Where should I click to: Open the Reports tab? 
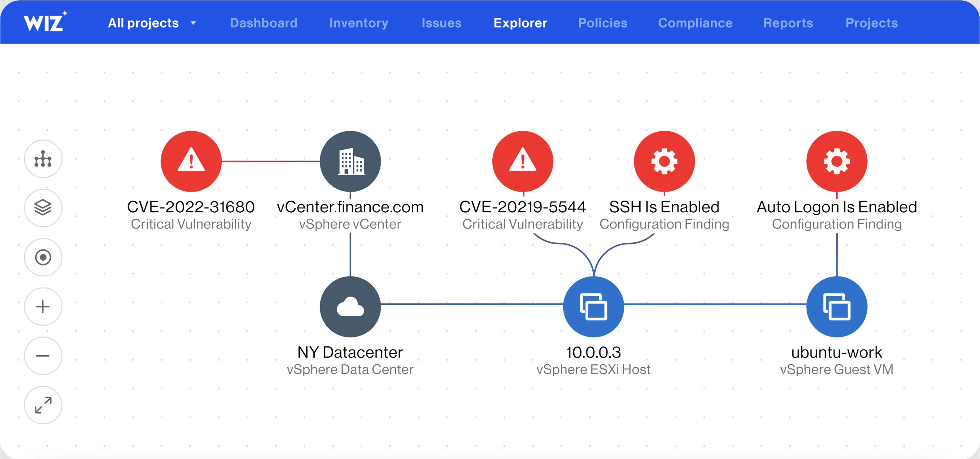click(x=788, y=23)
